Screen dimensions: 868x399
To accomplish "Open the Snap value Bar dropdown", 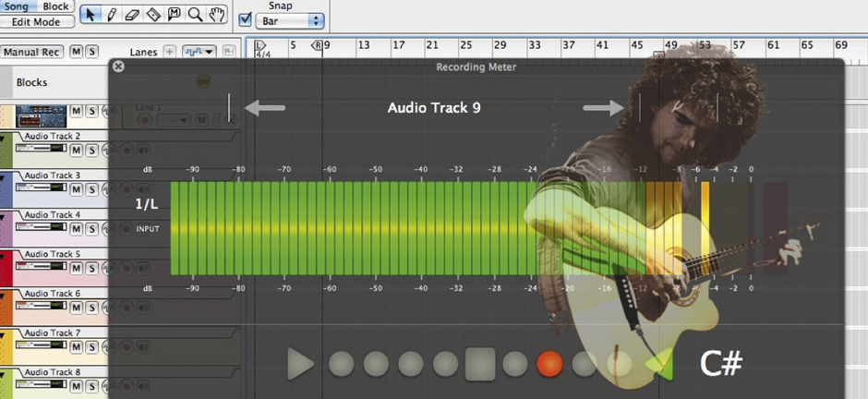I will pyautogui.click(x=292, y=19).
